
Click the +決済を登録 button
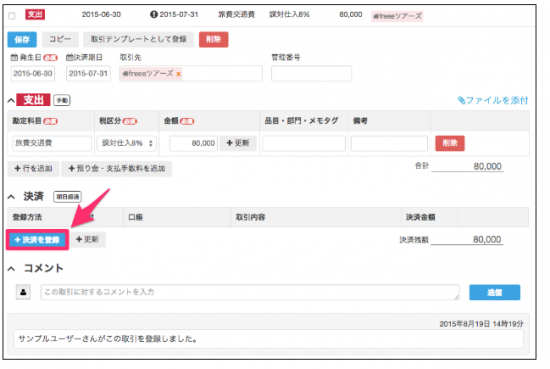37,240
